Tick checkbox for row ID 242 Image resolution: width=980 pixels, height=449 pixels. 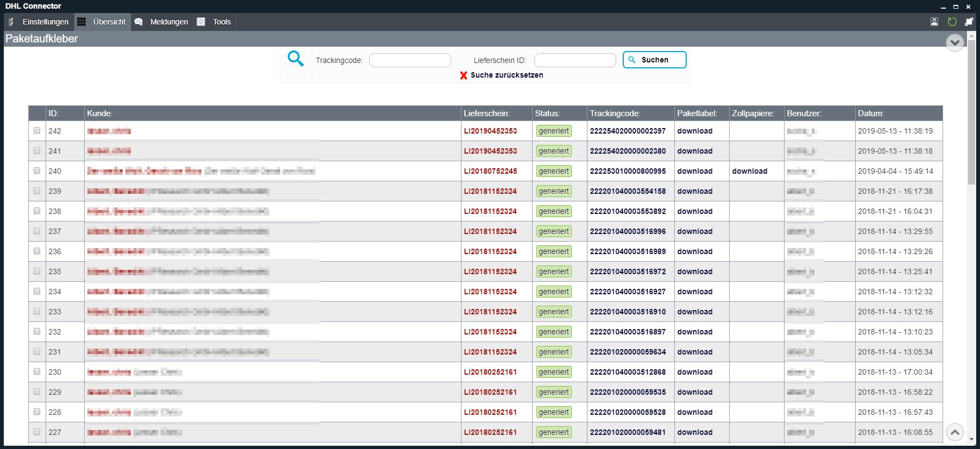37,130
